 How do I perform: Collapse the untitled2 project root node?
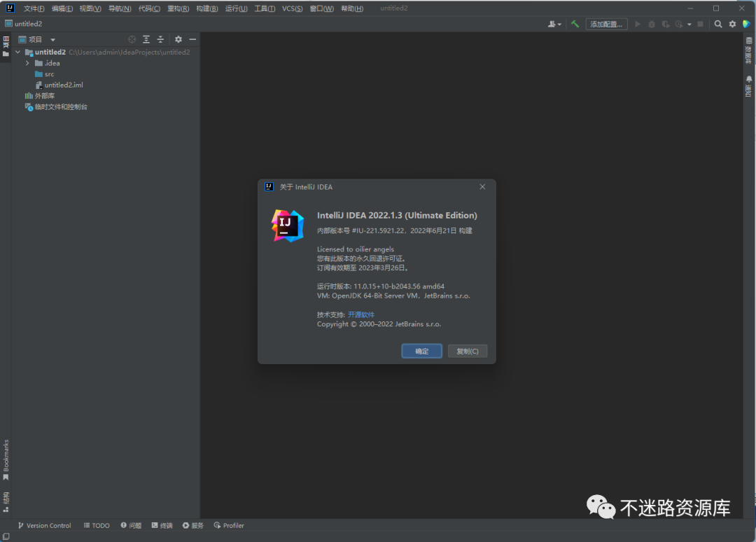[18, 52]
